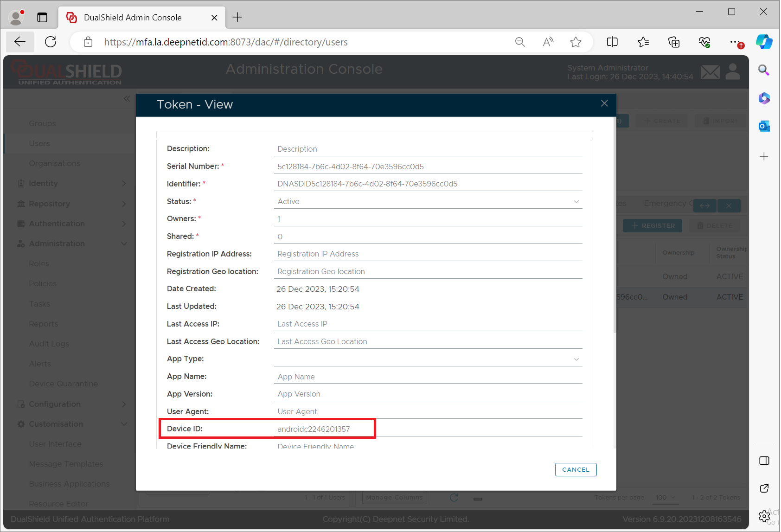Add page to favorites star icon
The image size is (781, 532).
pyautogui.click(x=576, y=42)
